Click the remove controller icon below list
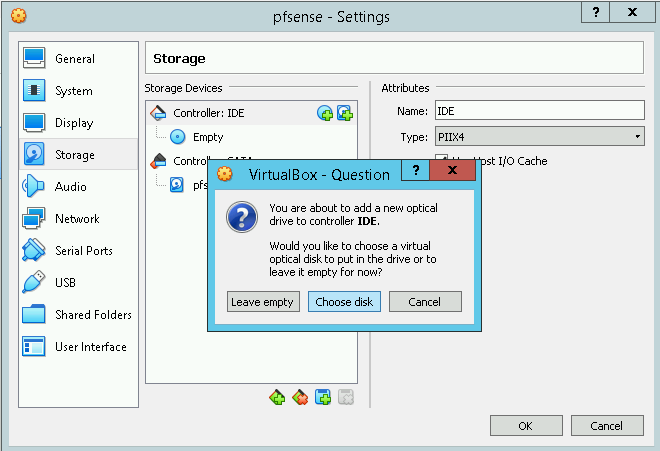Viewport: 660px width, 451px height. click(x=300, y=397)
